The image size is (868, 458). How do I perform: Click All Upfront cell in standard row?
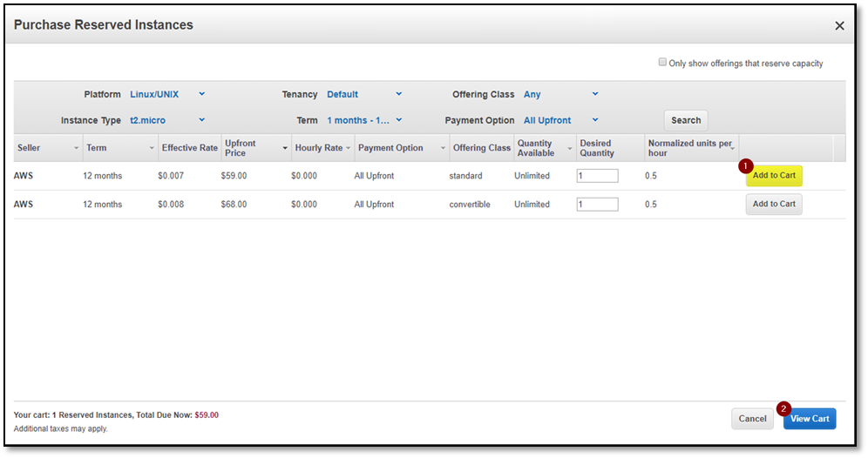[x=374, y=176]
